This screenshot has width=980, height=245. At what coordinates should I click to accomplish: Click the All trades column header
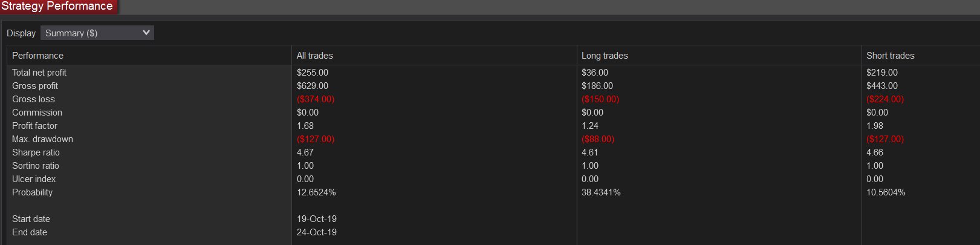[314, 56]
